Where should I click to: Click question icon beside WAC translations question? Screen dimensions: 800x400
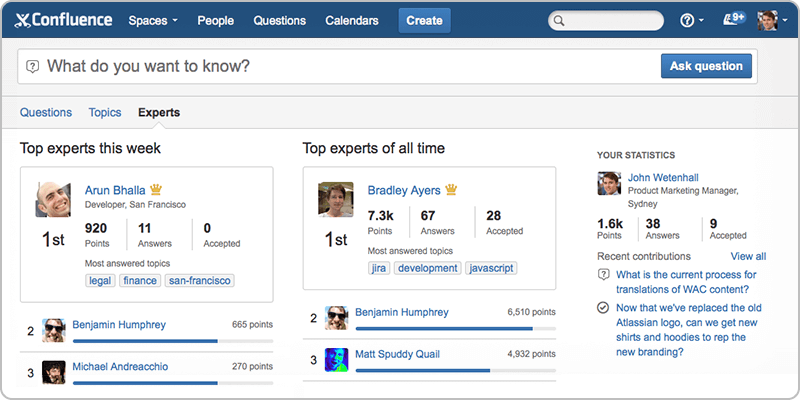point(603,275)
